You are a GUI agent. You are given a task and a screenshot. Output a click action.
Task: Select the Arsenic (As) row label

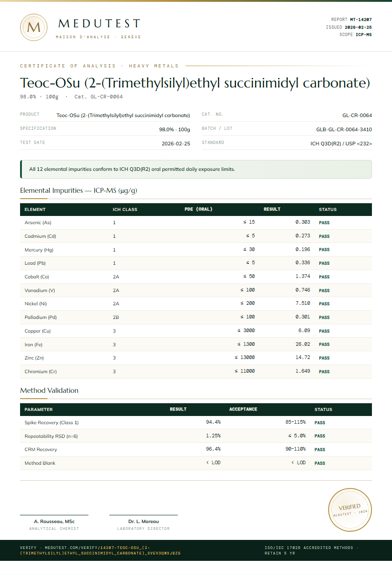pos(38,223)
